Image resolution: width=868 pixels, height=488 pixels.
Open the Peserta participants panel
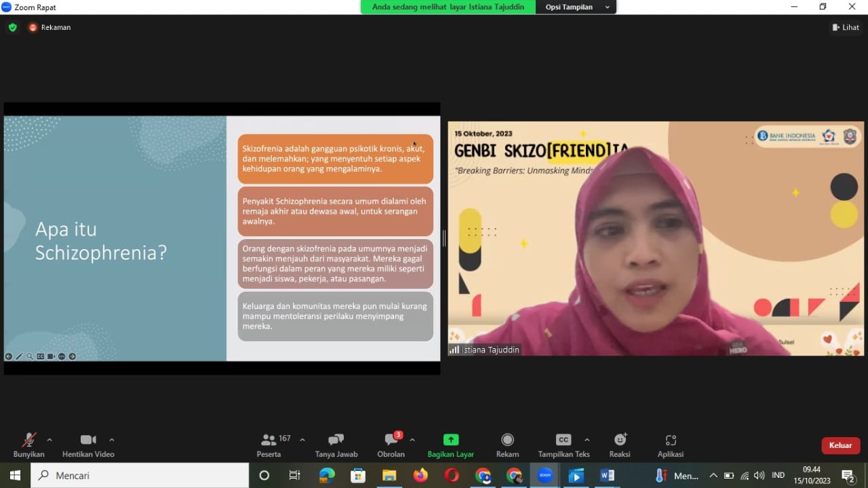269,445
